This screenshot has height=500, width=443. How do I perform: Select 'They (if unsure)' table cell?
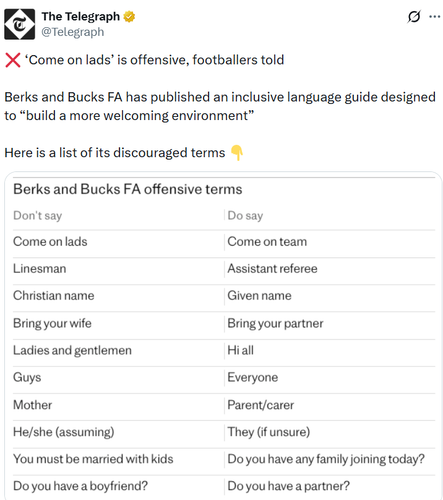269,432
